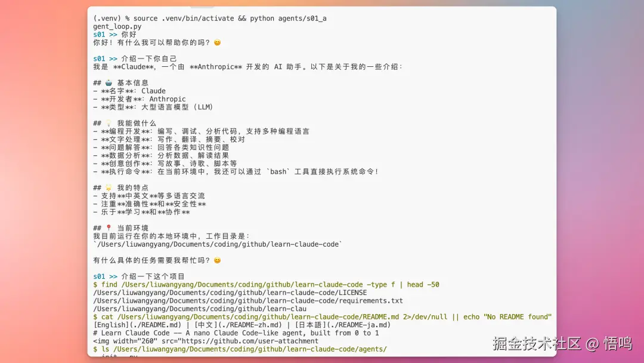Click the "## 当前环境" heading
644x363 pixels.
(x=120, y=228)
